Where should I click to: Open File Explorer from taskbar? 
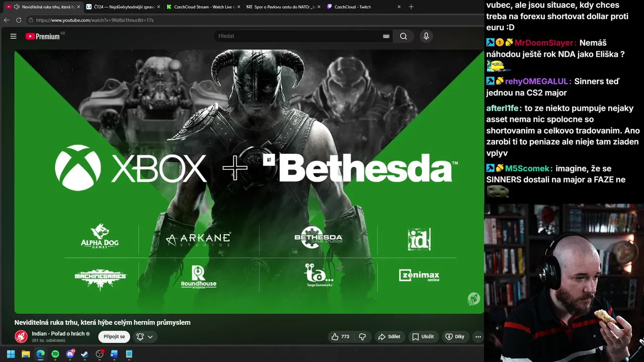[26, 354]
